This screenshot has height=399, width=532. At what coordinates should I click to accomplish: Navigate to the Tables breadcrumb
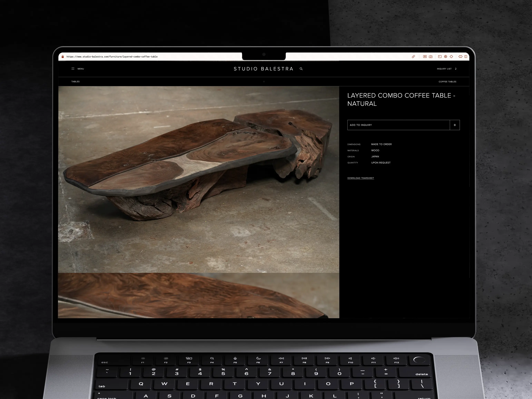point(76,82)
